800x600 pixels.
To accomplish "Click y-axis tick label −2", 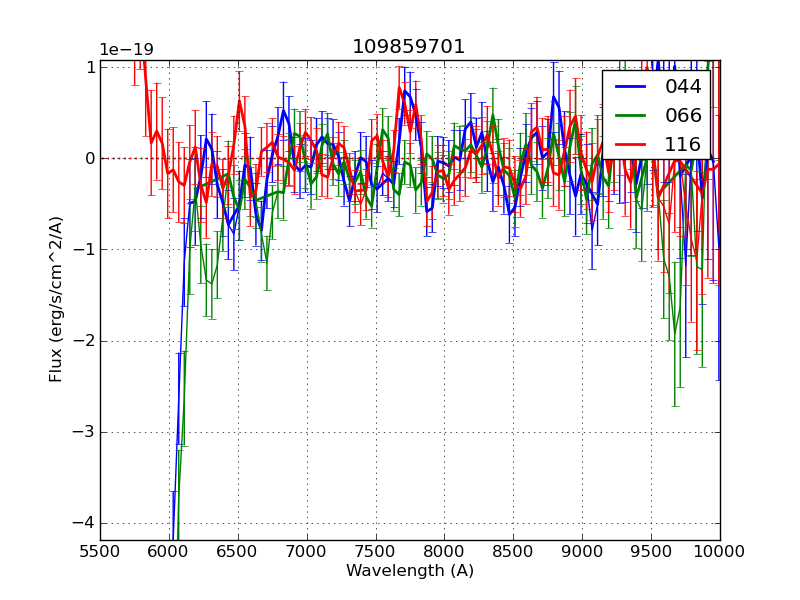I will [x=85, y=341].
